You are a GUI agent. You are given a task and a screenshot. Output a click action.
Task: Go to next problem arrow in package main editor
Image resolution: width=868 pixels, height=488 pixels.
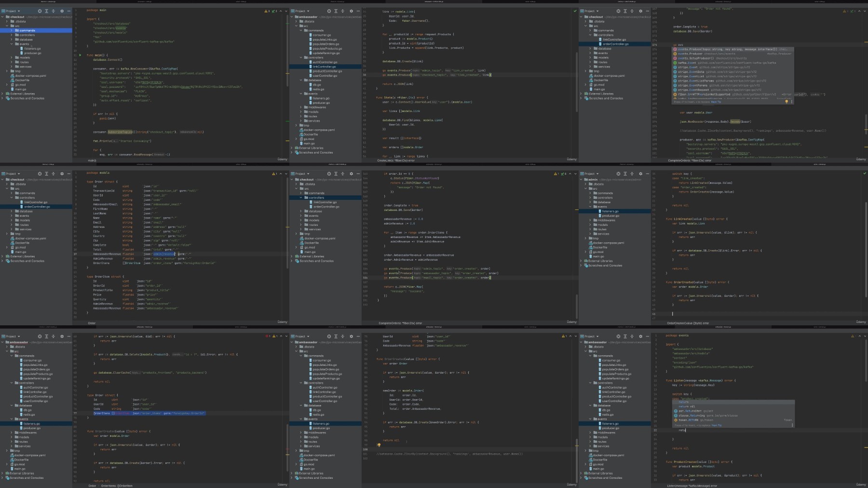285,11
